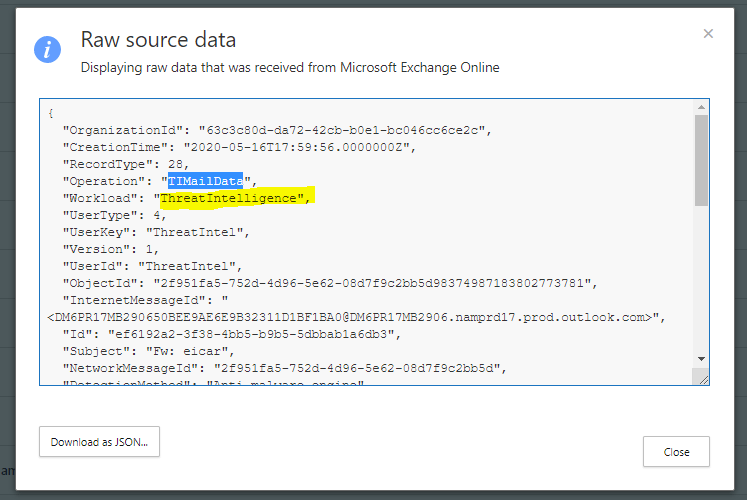The width and height of the screenshot is (747, 500).
Task: Dismiss dialog with the X icon
Action: [x=708, y=34]
